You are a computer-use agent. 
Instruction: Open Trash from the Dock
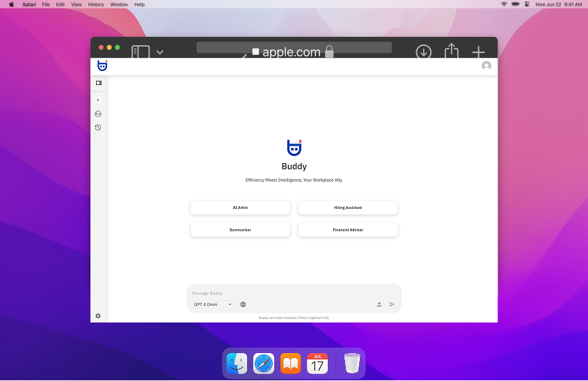352,364
